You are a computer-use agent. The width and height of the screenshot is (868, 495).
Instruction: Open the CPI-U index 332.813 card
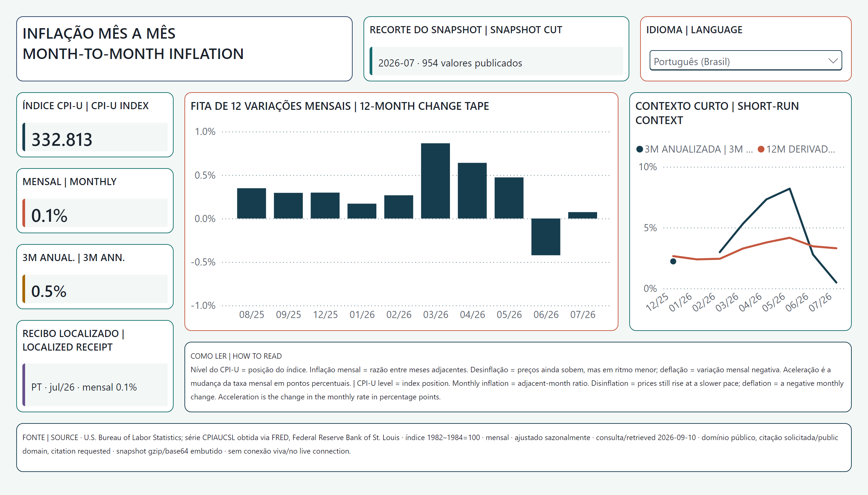click(95, 125)
